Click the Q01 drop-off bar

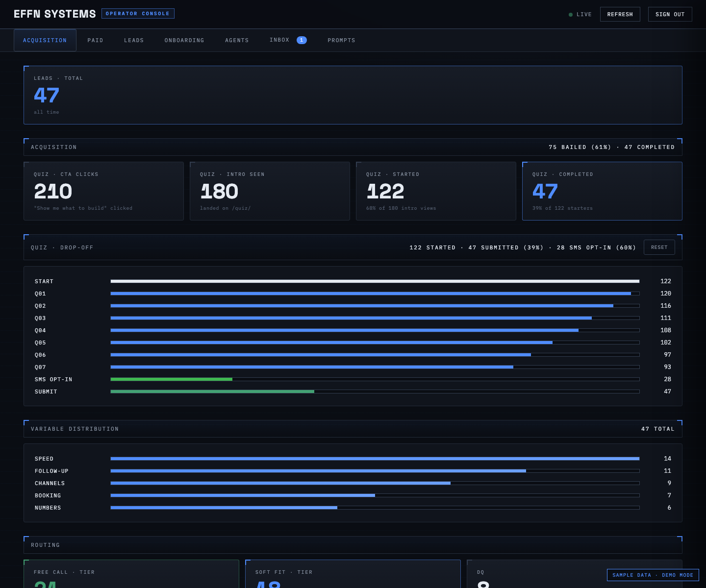coord(375,294)
